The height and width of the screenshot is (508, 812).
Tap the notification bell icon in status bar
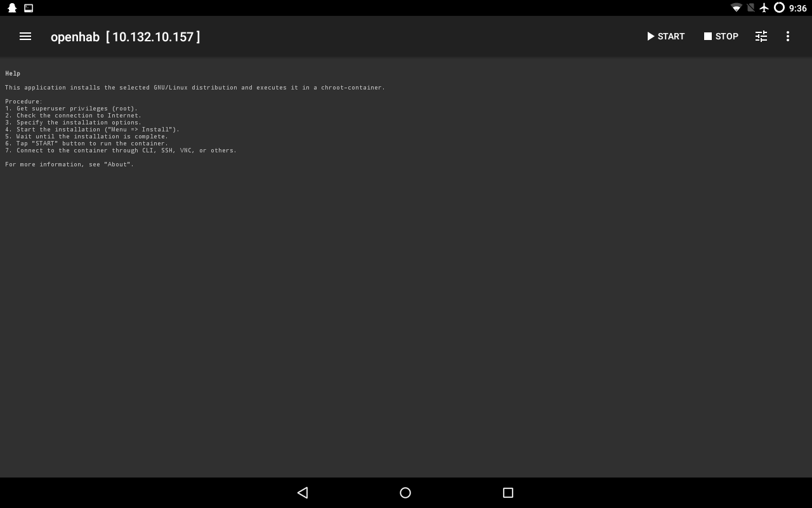pyautogui.click(x=12, y=8)
